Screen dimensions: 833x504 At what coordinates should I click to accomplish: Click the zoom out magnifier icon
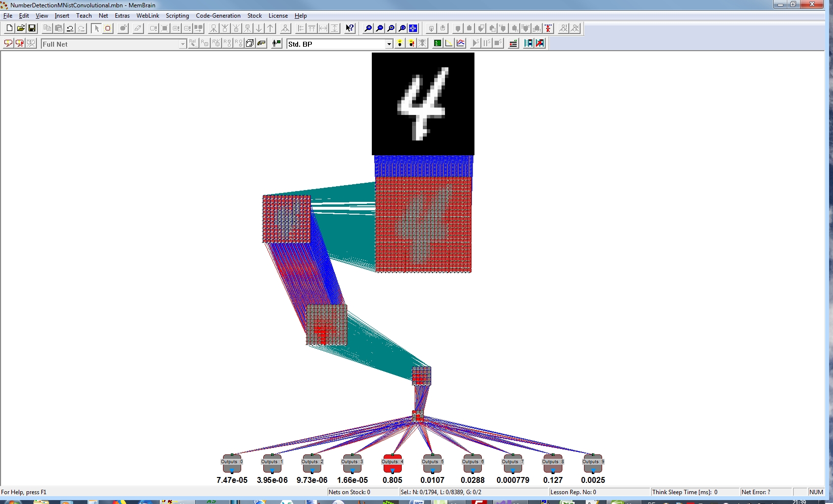pos(380,28)
